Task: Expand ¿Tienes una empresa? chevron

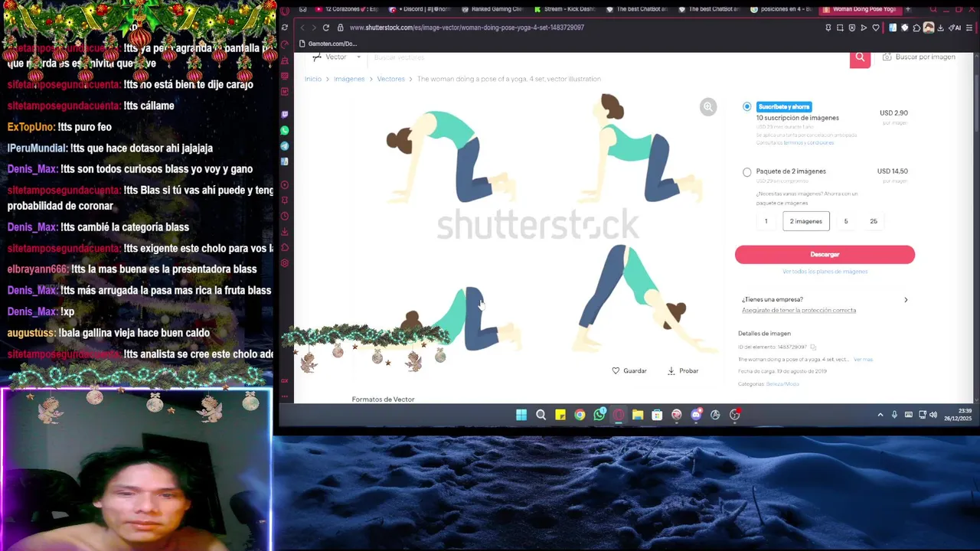Action: point(906,300)
